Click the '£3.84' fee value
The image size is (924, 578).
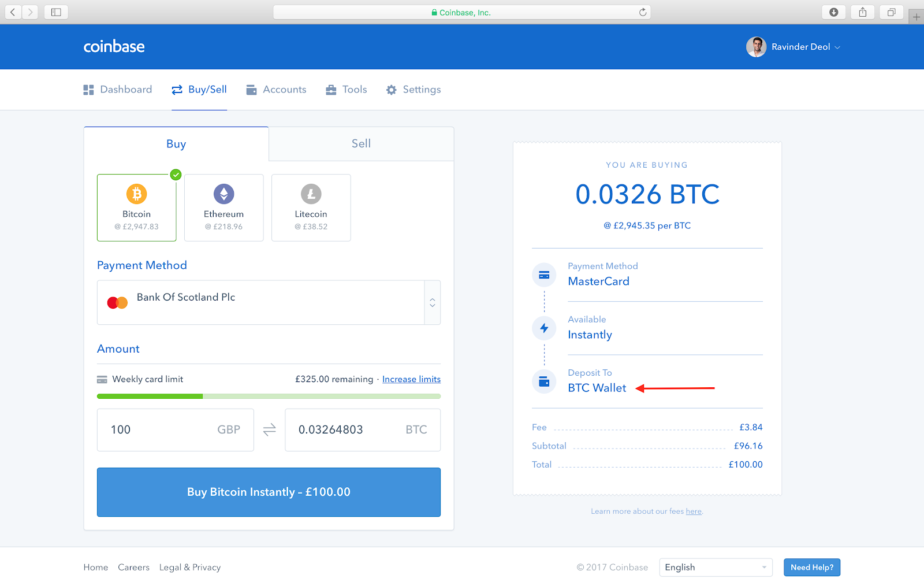point(751,427)
